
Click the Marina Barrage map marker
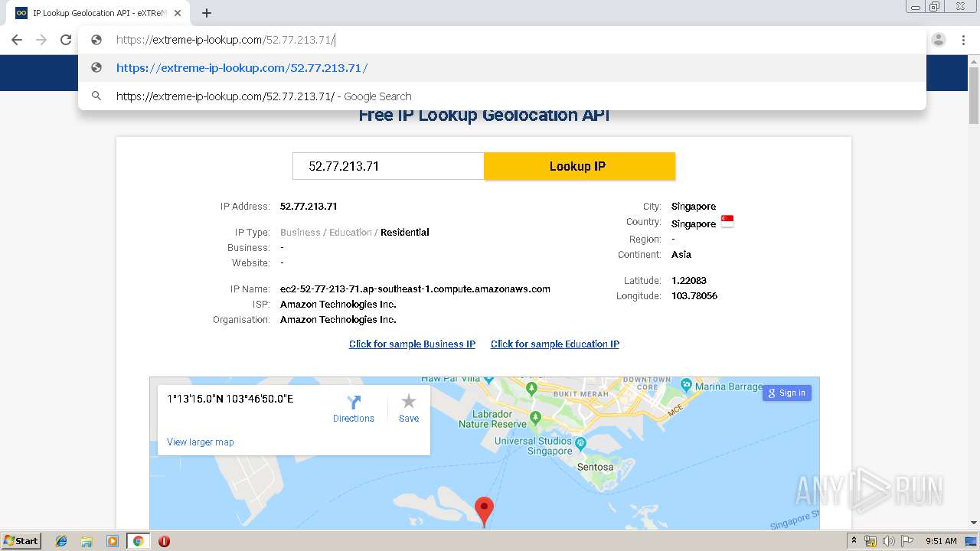[686, 384]
